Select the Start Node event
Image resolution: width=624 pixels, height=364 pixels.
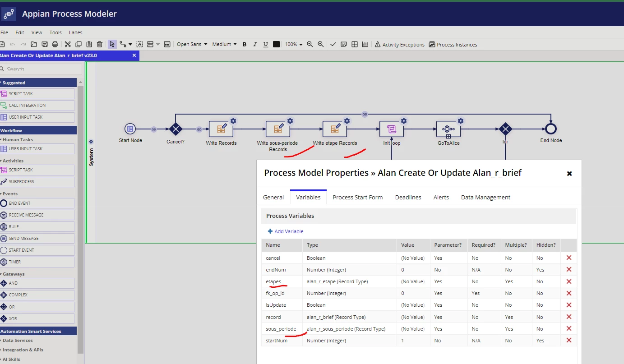click(x=130, y=129)
